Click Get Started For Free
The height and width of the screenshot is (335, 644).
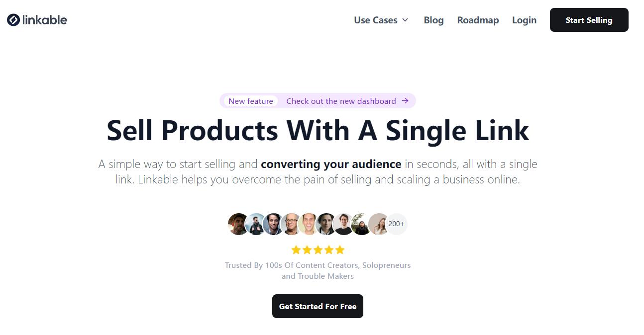(x=318, y=306)
